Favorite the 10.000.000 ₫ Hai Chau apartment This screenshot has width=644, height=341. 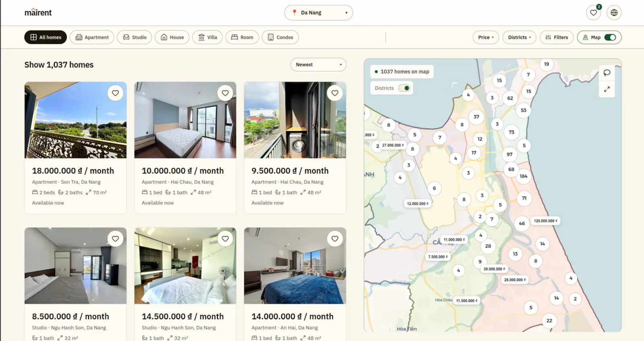click(225, 93)
